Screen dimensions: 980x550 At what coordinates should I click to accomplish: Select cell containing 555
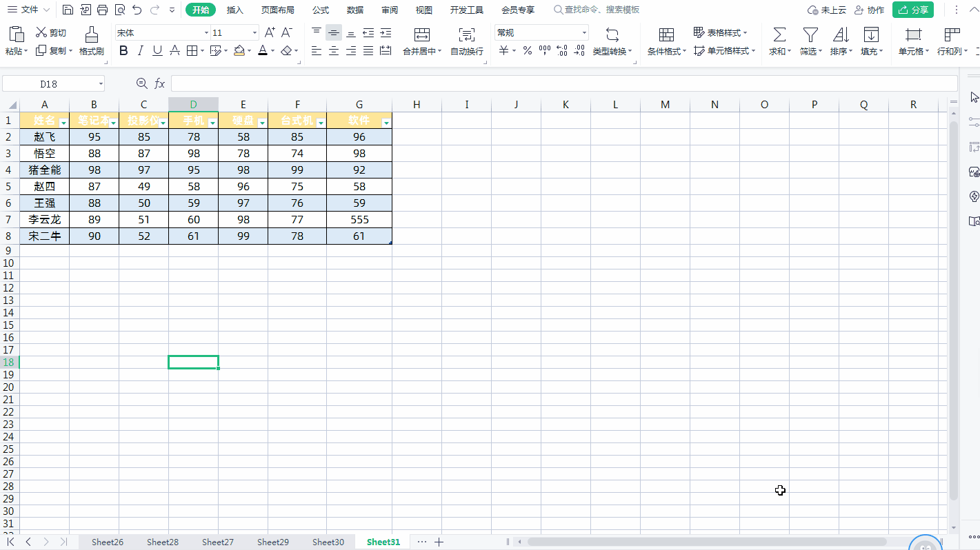[x=359, y=219]
